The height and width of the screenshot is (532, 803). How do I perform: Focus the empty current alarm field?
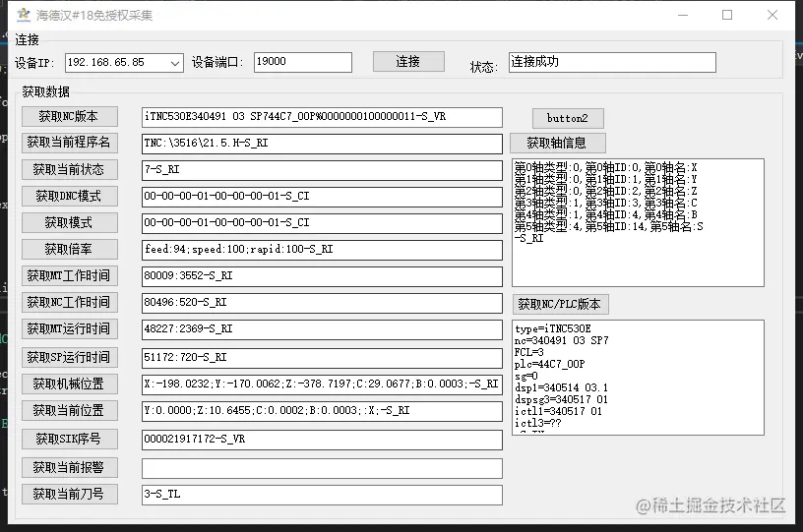[x=322, y=468]
